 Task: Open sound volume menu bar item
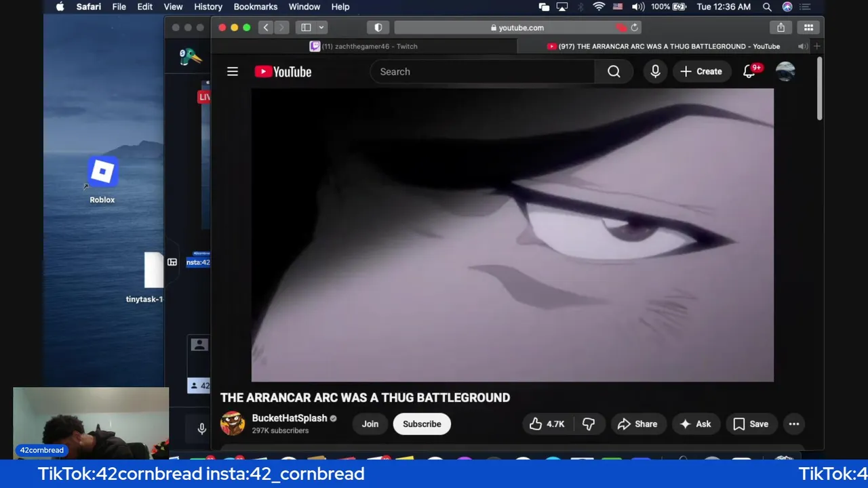point(638,7)
